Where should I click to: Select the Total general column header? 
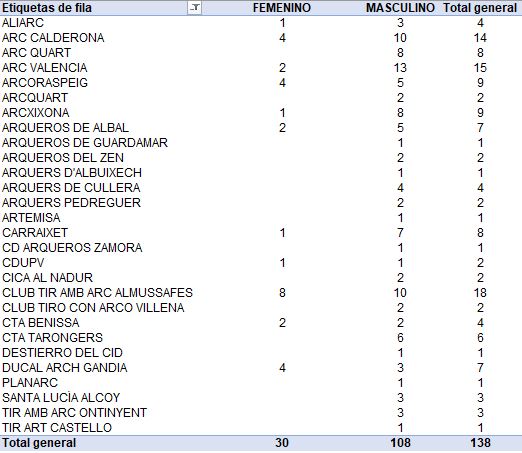(x=480, y=8)
